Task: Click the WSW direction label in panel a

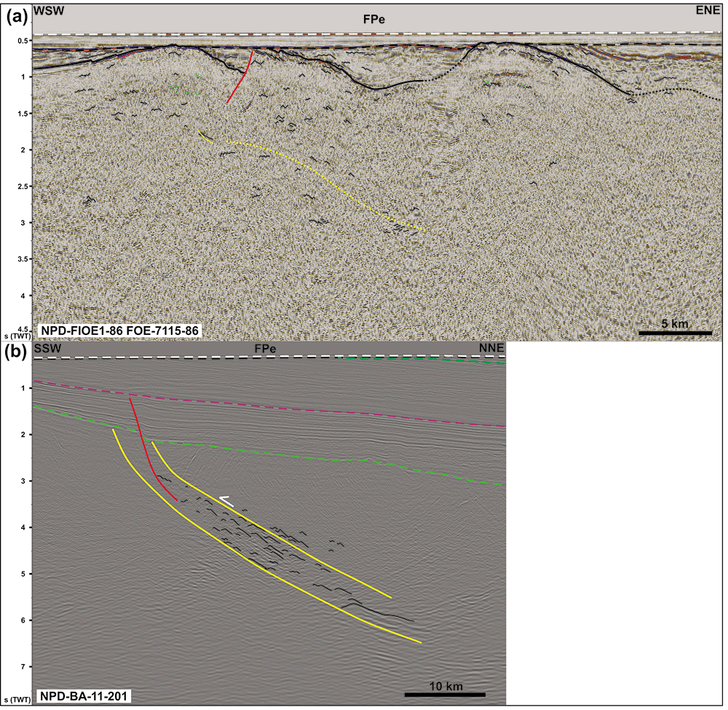Action: tap(48, 10)
